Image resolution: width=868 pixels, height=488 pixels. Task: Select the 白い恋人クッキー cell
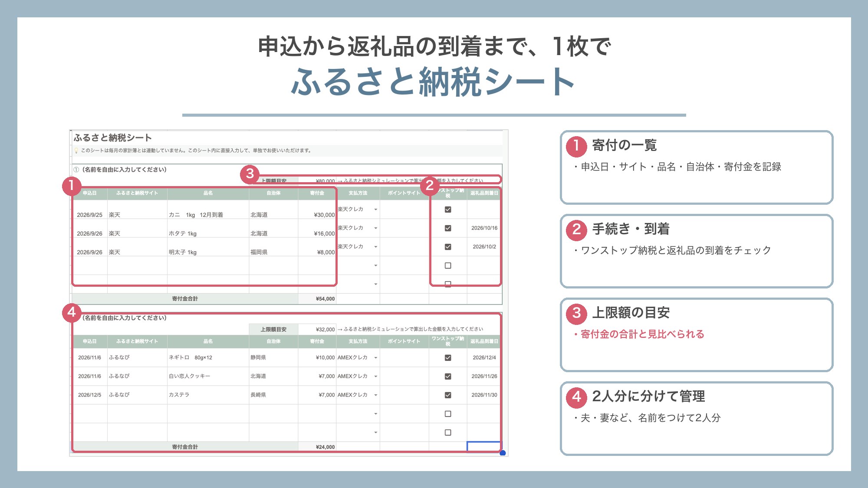click(x=208, y=377)
